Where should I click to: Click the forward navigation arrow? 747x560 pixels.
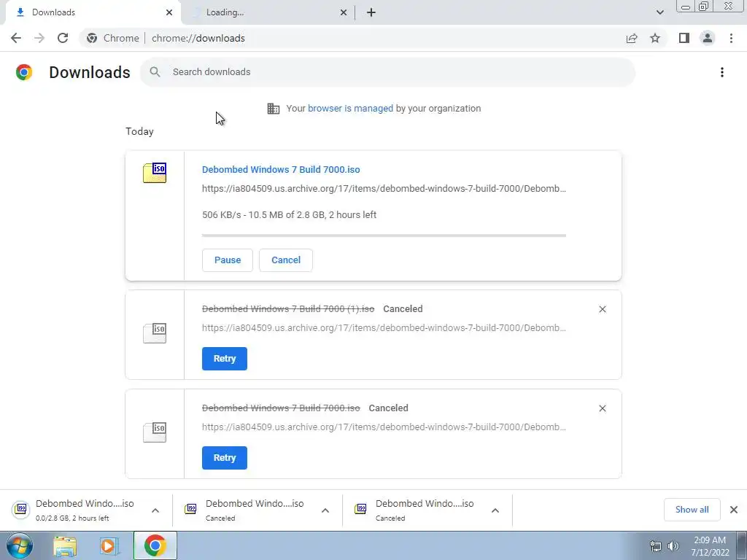(x=39, y=38)
